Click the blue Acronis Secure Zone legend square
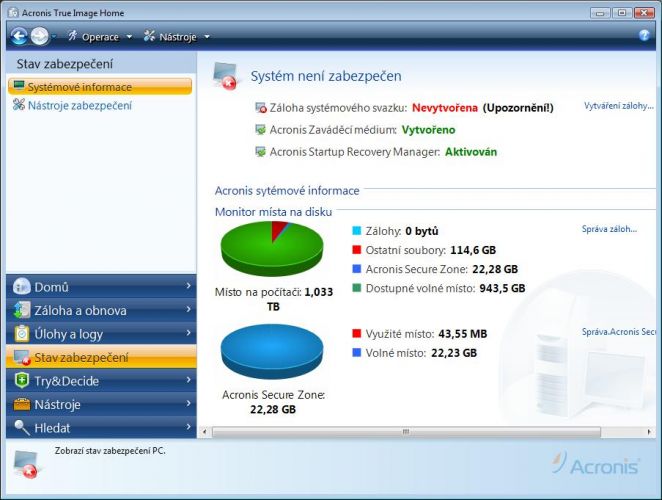This screenshot has width=662, height=500. pos(357,269)
